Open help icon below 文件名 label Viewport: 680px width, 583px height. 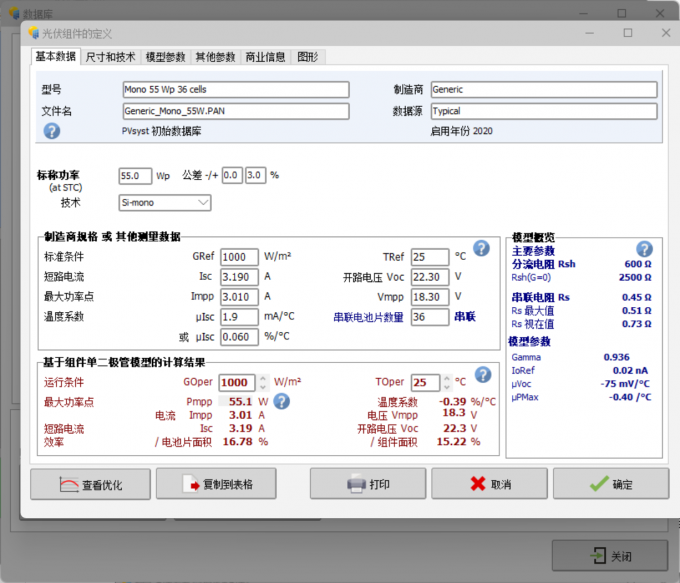coord(52,131)
